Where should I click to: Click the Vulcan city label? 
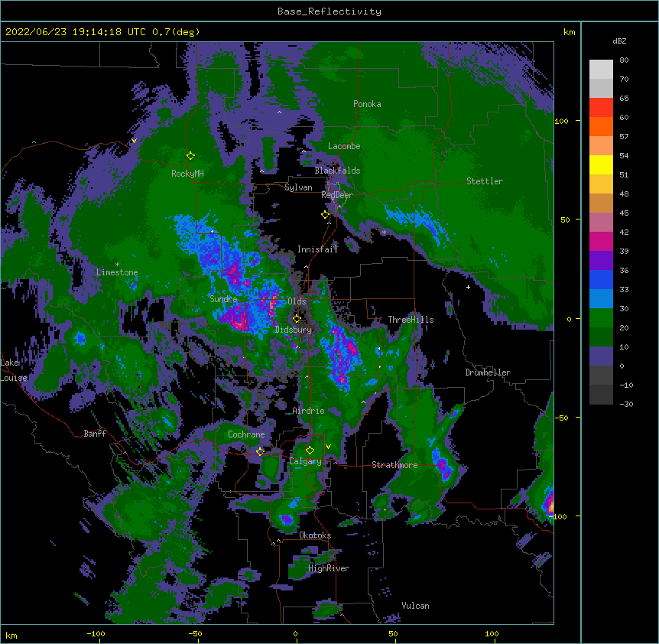point(415,606)
